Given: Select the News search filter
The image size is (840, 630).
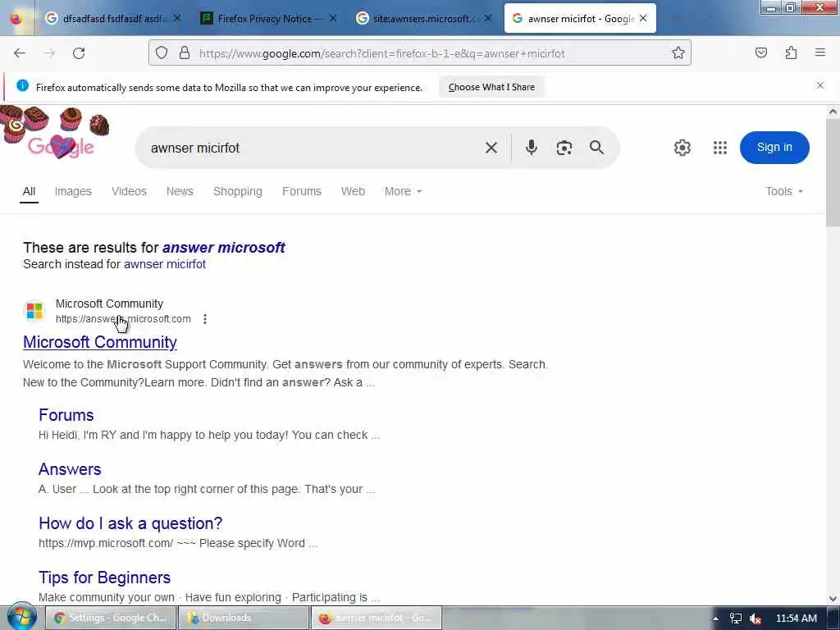Looking at the screenshot, I should tap(180, 191).
